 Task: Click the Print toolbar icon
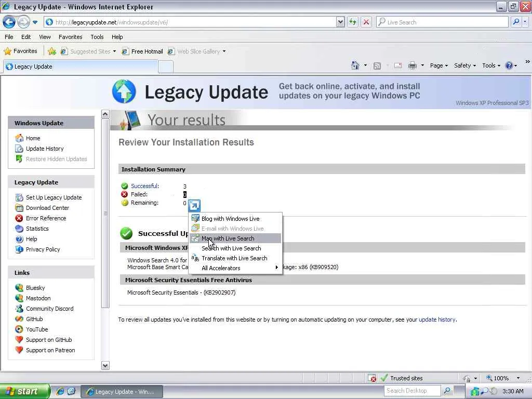(412, 65)
